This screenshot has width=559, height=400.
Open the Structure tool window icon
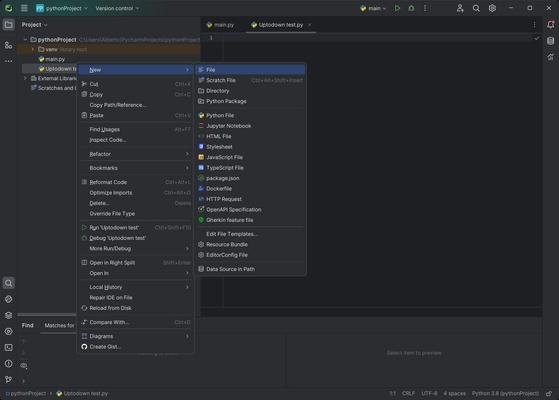point(9,45)
